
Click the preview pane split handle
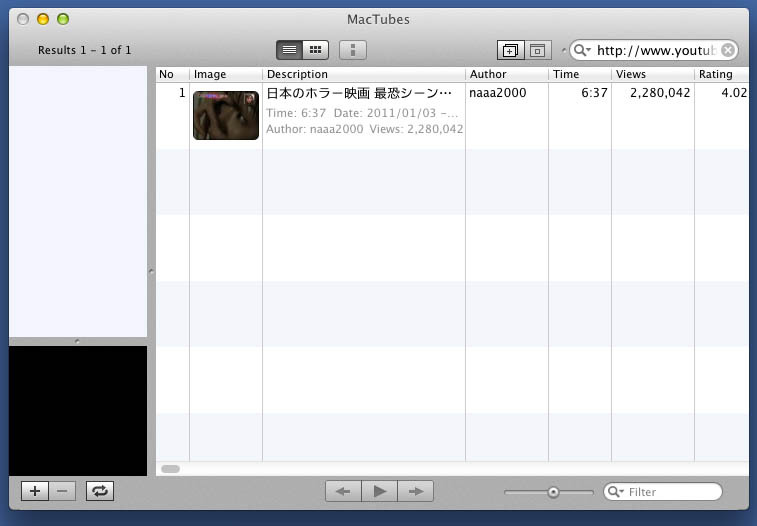pos(77,341)
